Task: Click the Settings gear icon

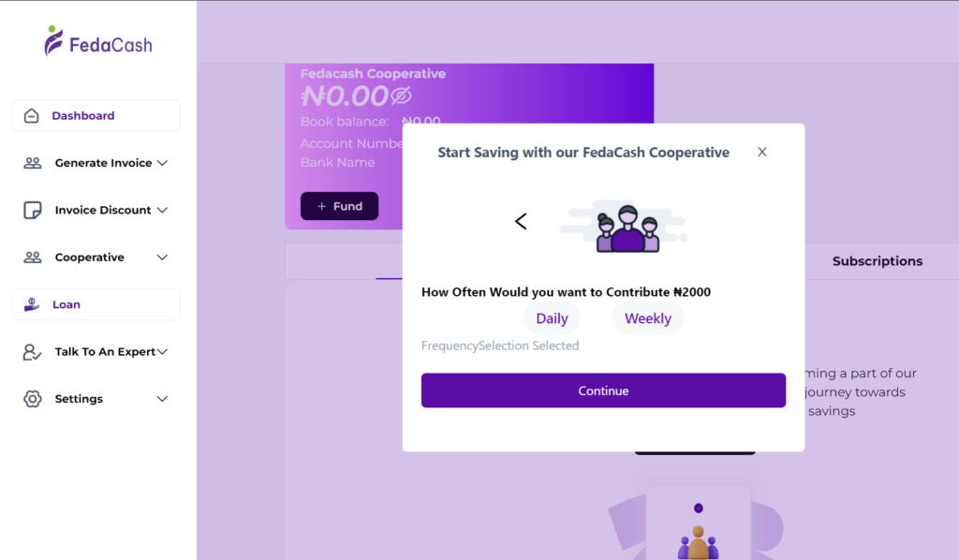Action: (x=33, y=399)
